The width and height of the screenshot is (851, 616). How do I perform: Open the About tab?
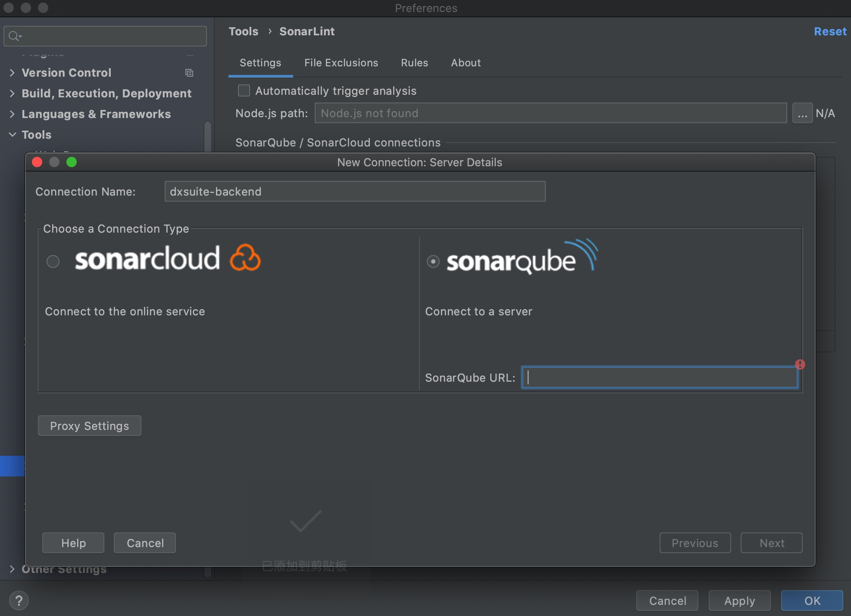pyautogui.click(x=466, y=63)
